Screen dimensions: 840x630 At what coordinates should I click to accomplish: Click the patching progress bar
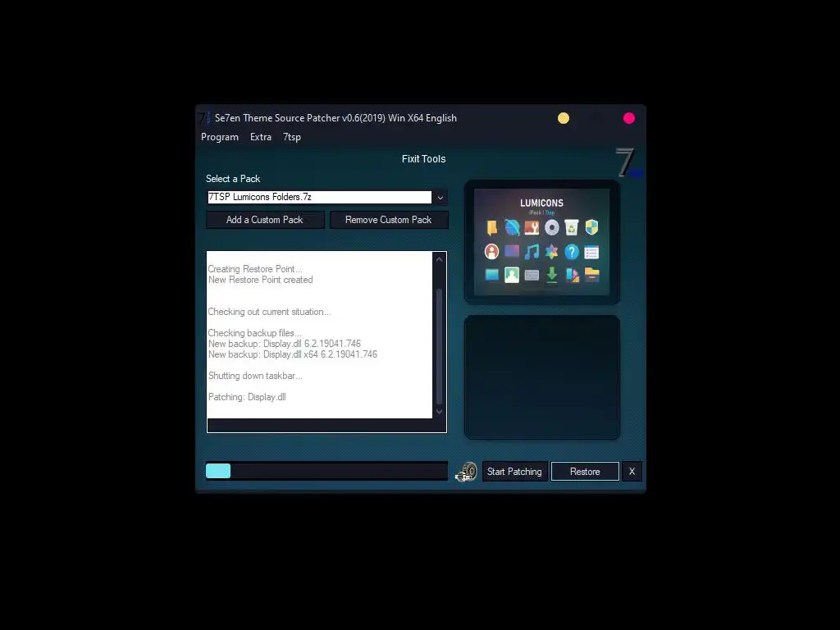point(326,471)
